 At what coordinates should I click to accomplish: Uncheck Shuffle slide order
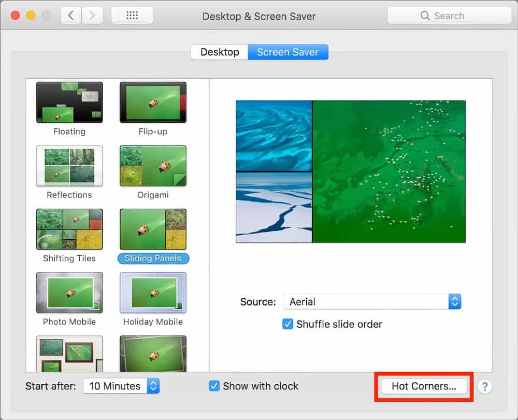click(x=287, y=324)
